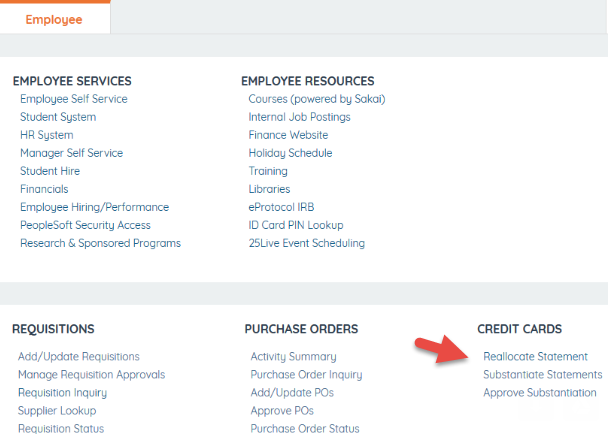Switch to the Employee tab
The height and width of the screenshot is (442, 609).
(x=54, y=19)
